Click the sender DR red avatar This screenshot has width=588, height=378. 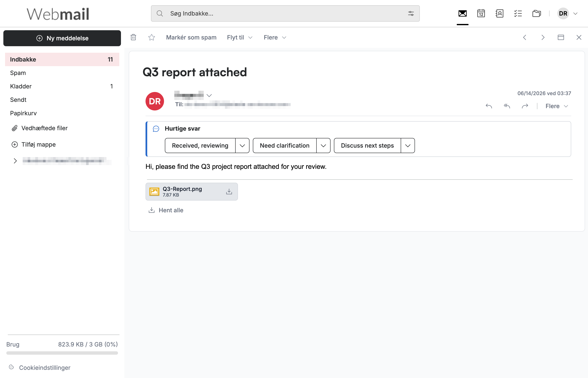tap(155, 101)
